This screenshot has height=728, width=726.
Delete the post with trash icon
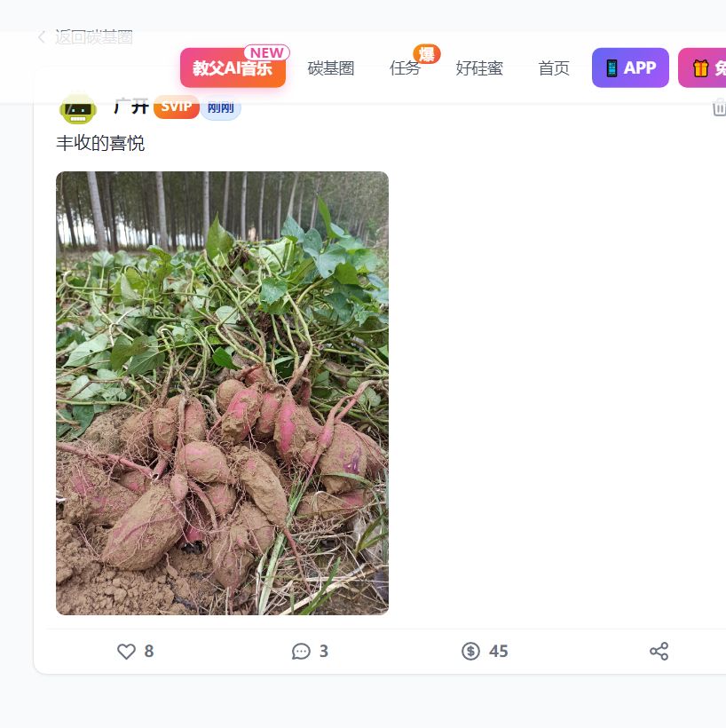click(x=719, y=107)
